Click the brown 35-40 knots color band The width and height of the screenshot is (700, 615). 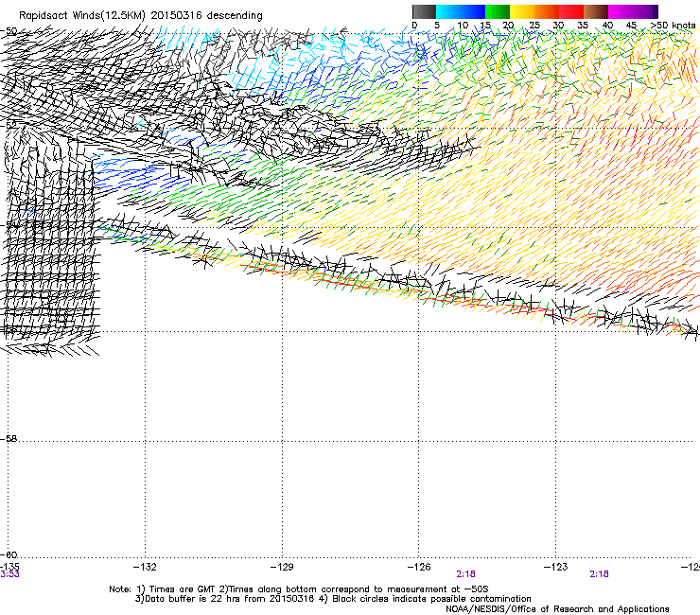pos(596,11)
